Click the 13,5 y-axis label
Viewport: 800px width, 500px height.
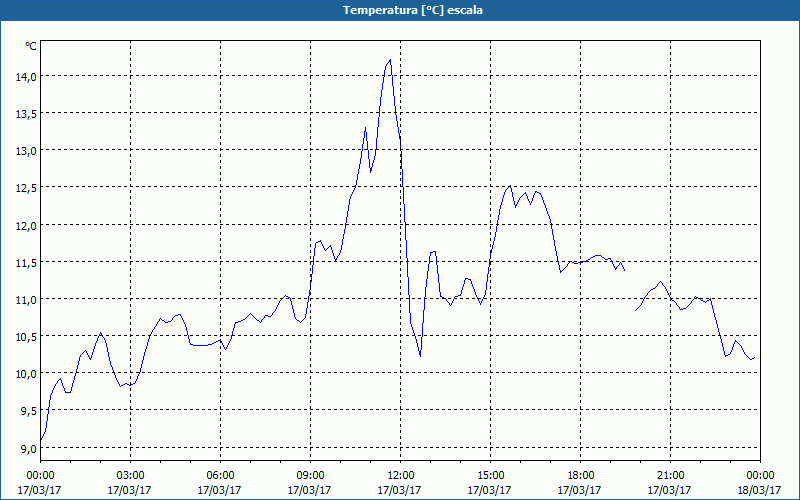click(x=26, y=114)
